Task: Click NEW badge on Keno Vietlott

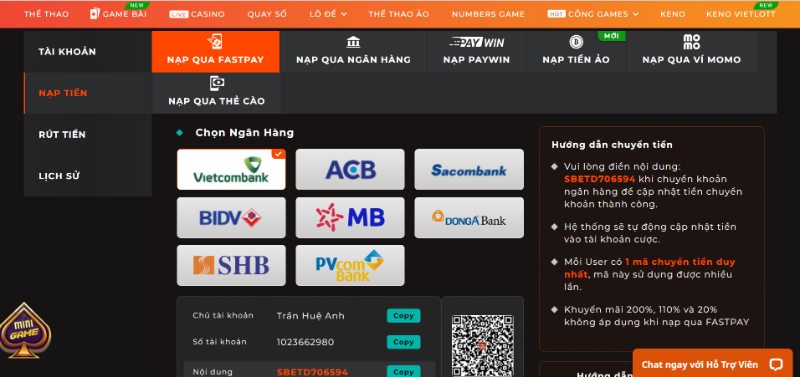Action: pos(766,5)
